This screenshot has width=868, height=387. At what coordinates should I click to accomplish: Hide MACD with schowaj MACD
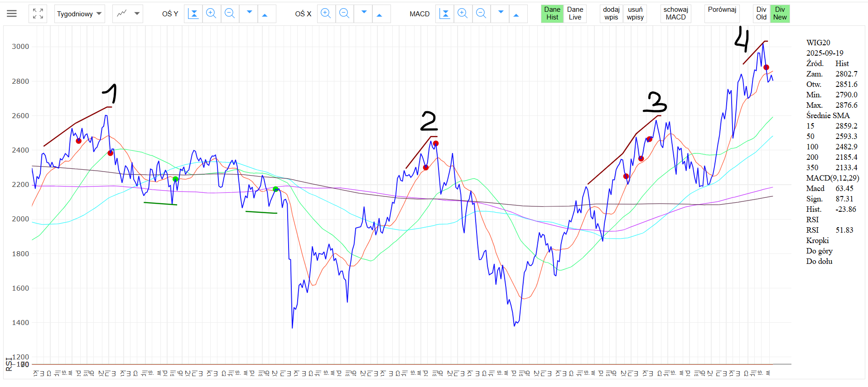point(675,14)
